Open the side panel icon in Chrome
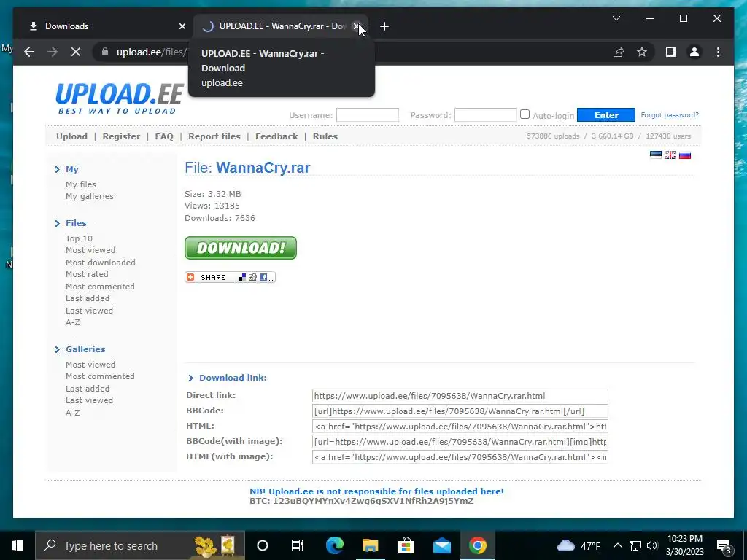The height and width of the screenshot is (560, 747). pyautogui.click(x=671, y=52)
